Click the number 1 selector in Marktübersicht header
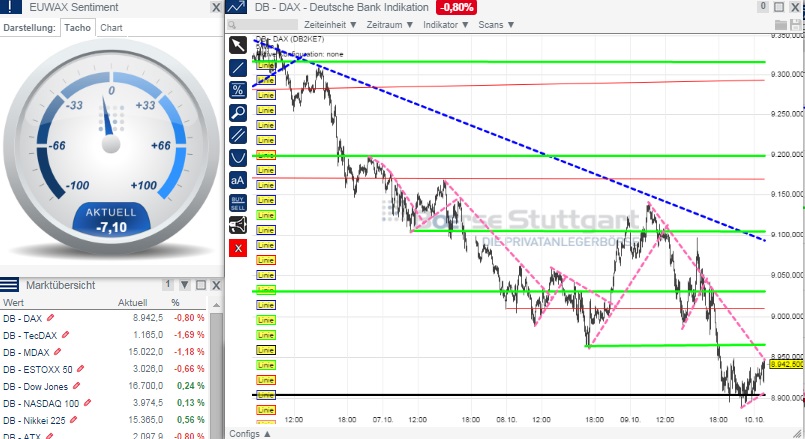The image size is (805, 439). point(168,284)
